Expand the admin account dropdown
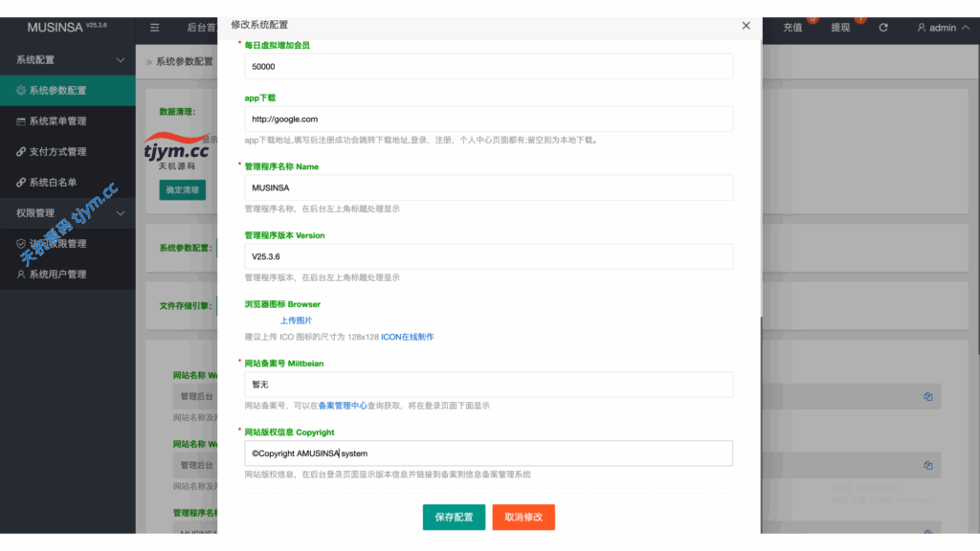The image size is (980, 551). [963, 28]
